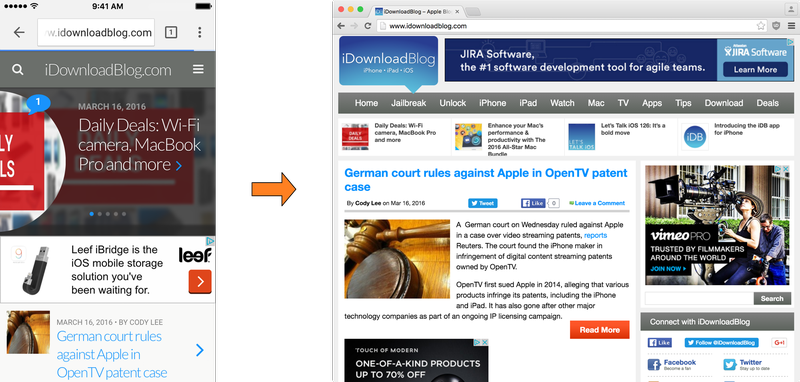The height and width of the screenshot is (382, 800).
Task: Click Learn More on the JIRA ad
Action: 755,69
